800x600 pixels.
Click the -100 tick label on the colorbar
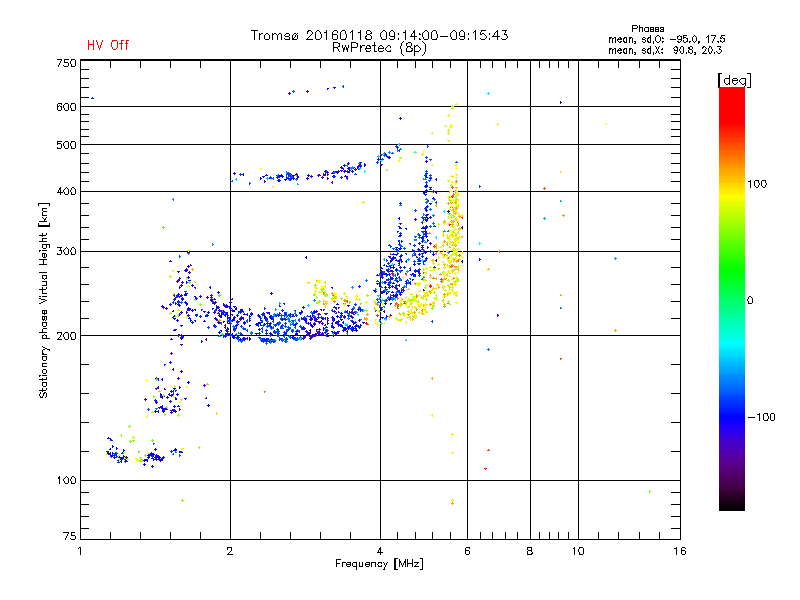point(761,417)
